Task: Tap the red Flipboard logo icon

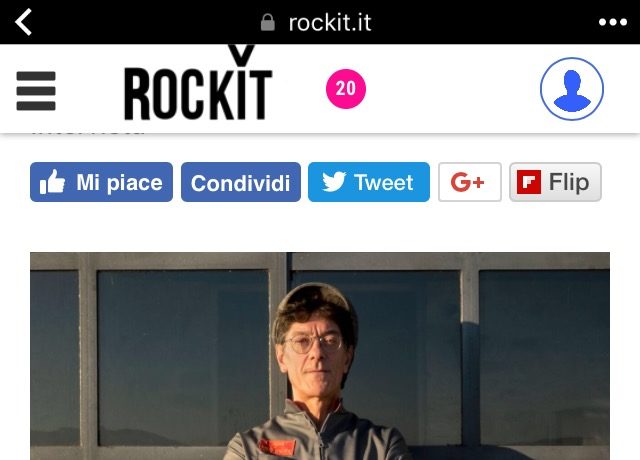Action: pyautogui.click(x=529, y=182)
